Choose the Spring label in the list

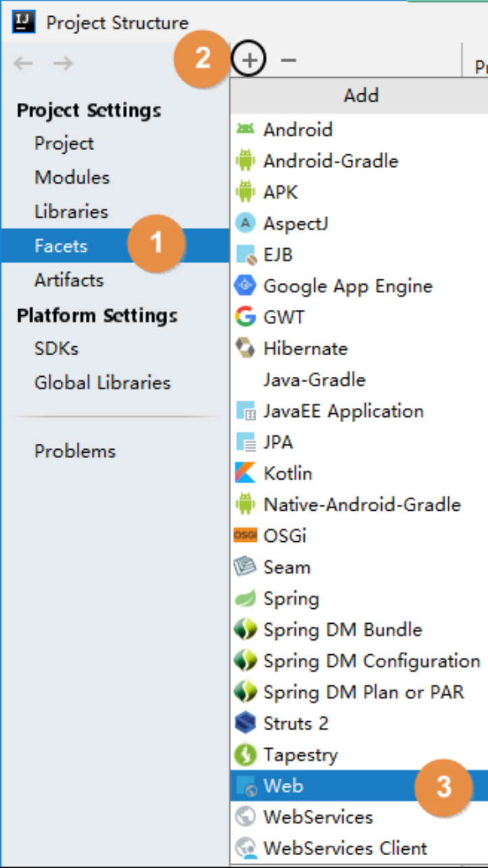pyautogui.click(x=291, y=599)
